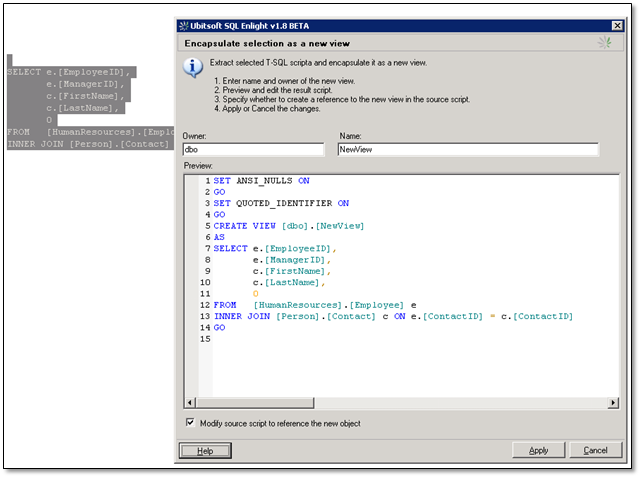The image size is (641, 478).
Task: Click SELECT e.[EmployeeID] in background editor
Action: click(68, 72)
